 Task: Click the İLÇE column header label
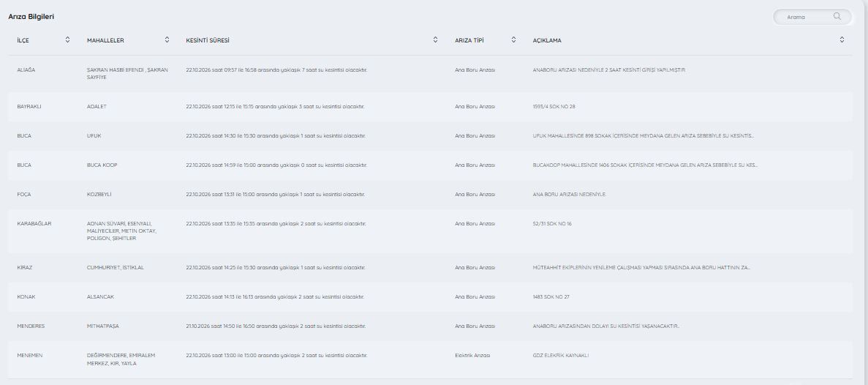[x=23, y=40]
